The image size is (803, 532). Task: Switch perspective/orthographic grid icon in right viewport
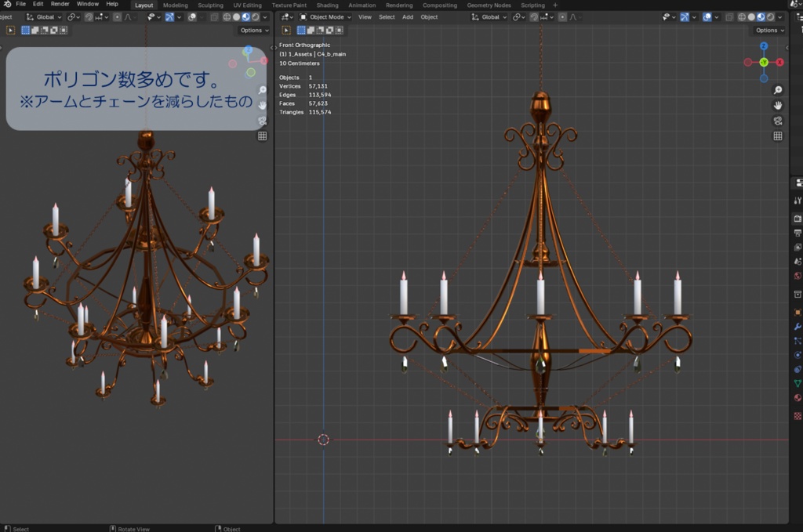coord(778,136)
